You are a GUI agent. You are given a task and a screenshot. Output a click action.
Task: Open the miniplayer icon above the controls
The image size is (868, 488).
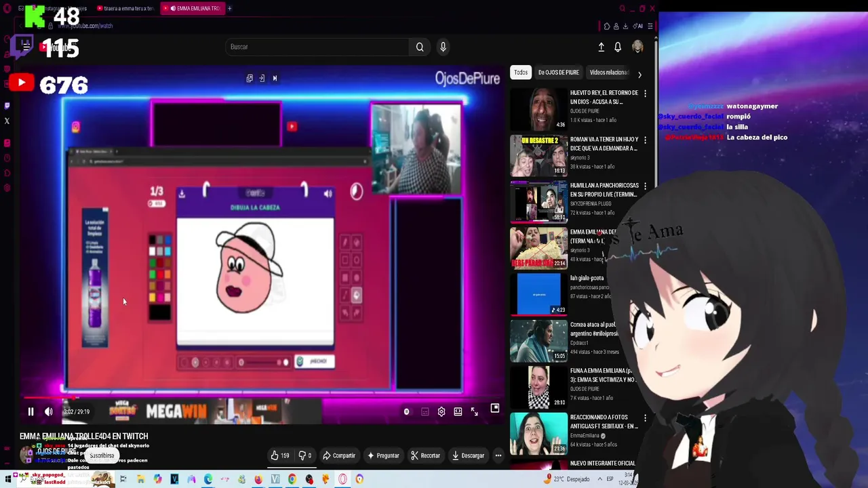495,407
